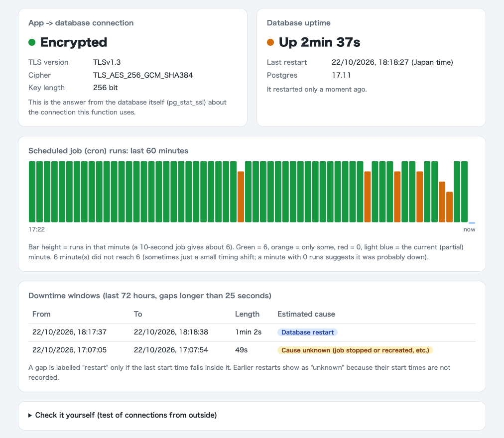Screen dimensions: 504x438
Task: Click the "Downtime windows" section title
Action: [x=150, y=296]
